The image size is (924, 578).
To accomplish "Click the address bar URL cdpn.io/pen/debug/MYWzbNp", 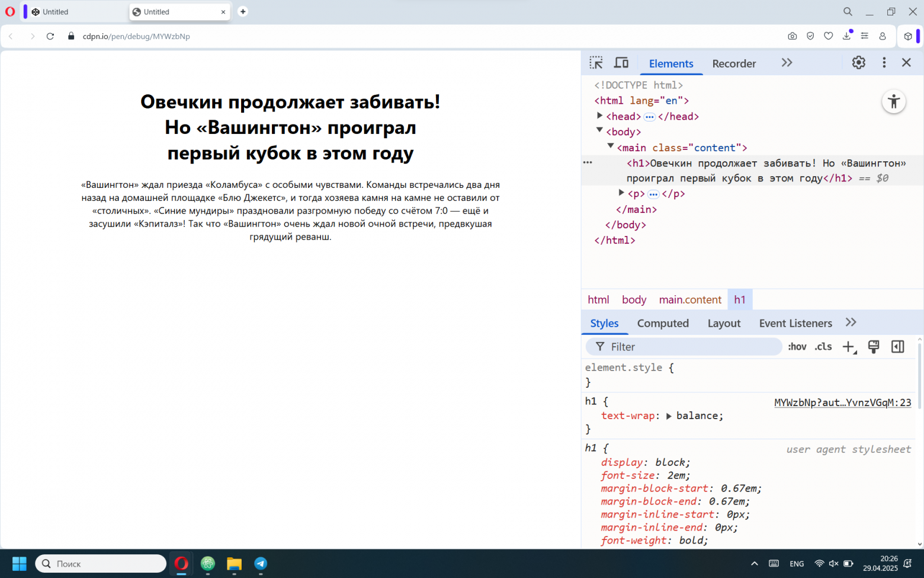I will coord(136,36).
